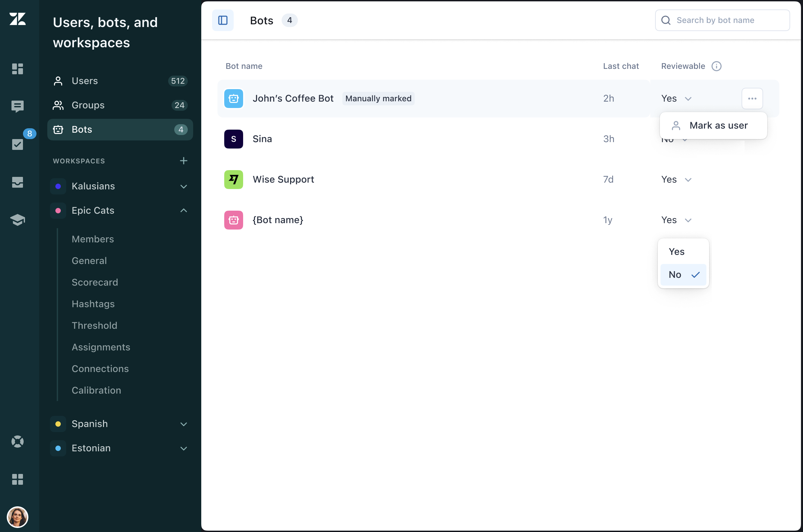Expand the Kalusians workspace
The height and width of the screenshot is (532, 803).
pos(183,186)
